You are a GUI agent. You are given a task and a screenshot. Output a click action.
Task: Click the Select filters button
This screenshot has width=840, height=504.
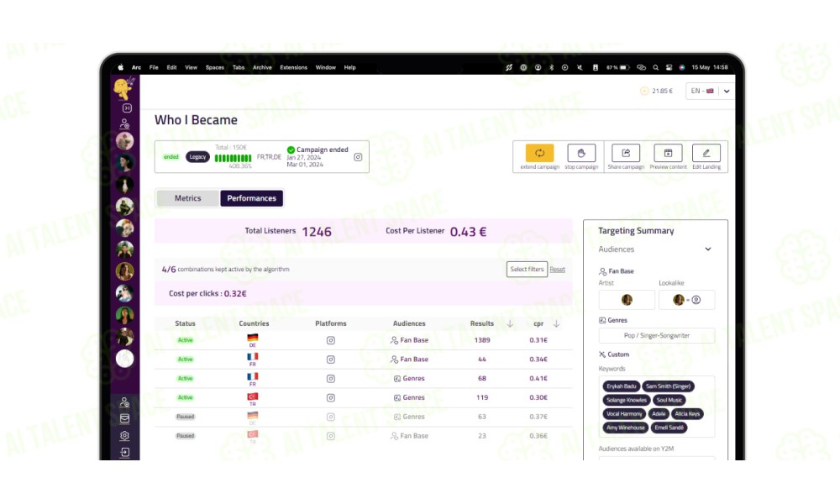(527, 270)
